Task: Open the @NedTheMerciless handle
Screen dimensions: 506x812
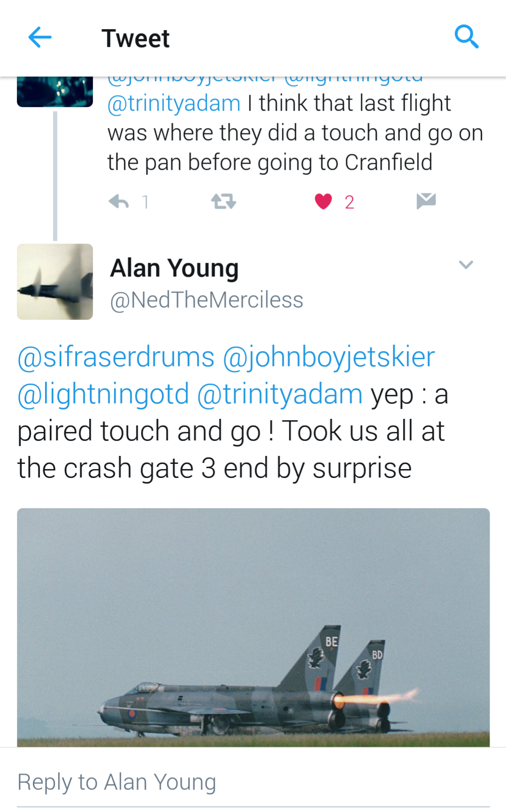Action: click(206, 300)
